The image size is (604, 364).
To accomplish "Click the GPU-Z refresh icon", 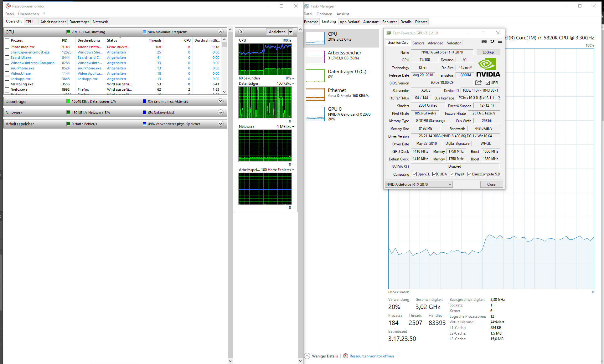I will (x=492, y=41).
